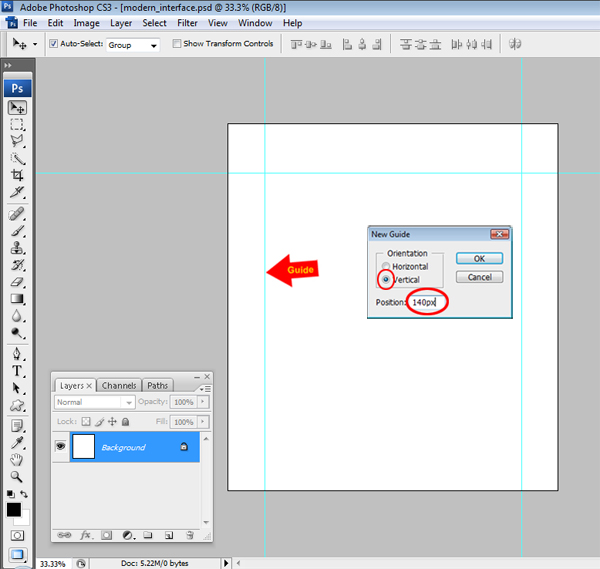
Task: Select the Pen tool
Action: pyautogui.click(x=17, y=354)
